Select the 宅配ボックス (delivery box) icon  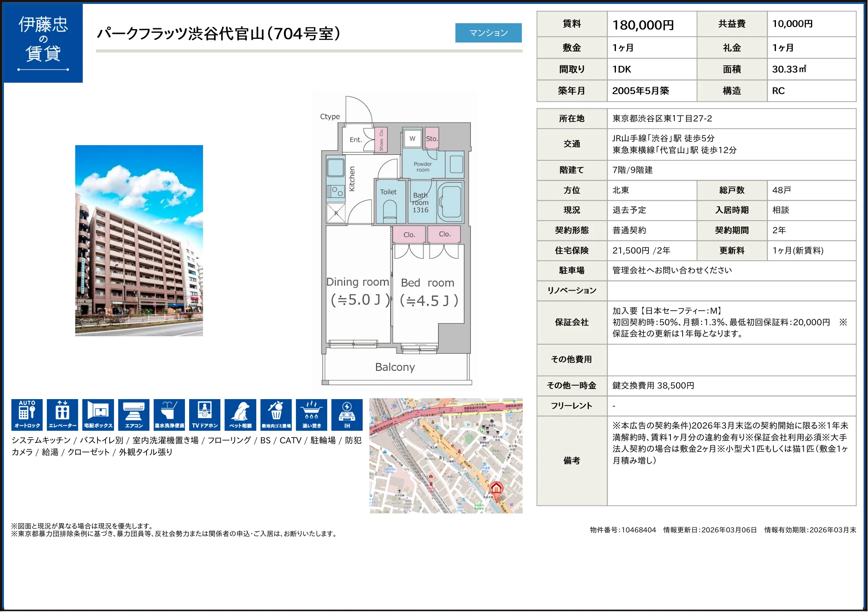point(98,415)
